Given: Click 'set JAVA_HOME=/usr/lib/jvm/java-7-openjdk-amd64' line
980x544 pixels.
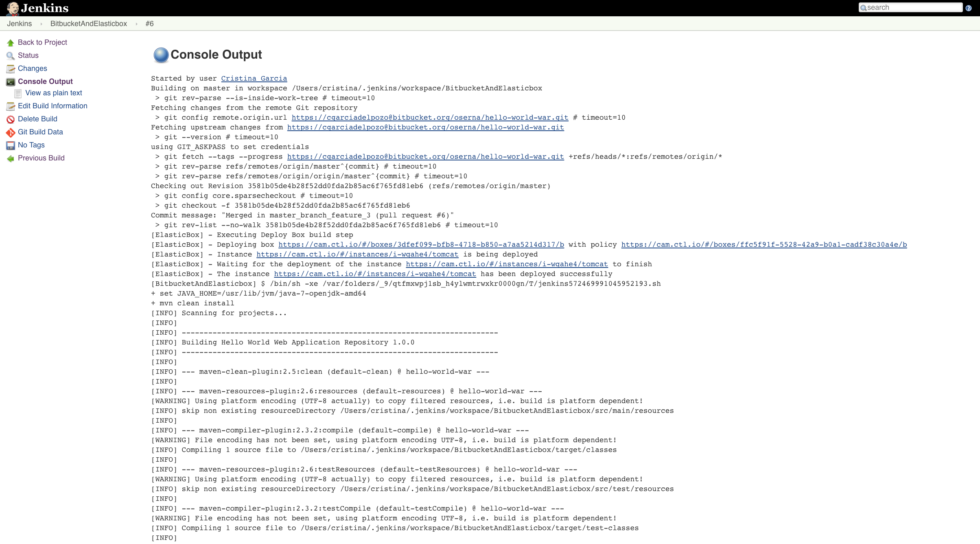Looking at the screenshot, I should point(258,293).
